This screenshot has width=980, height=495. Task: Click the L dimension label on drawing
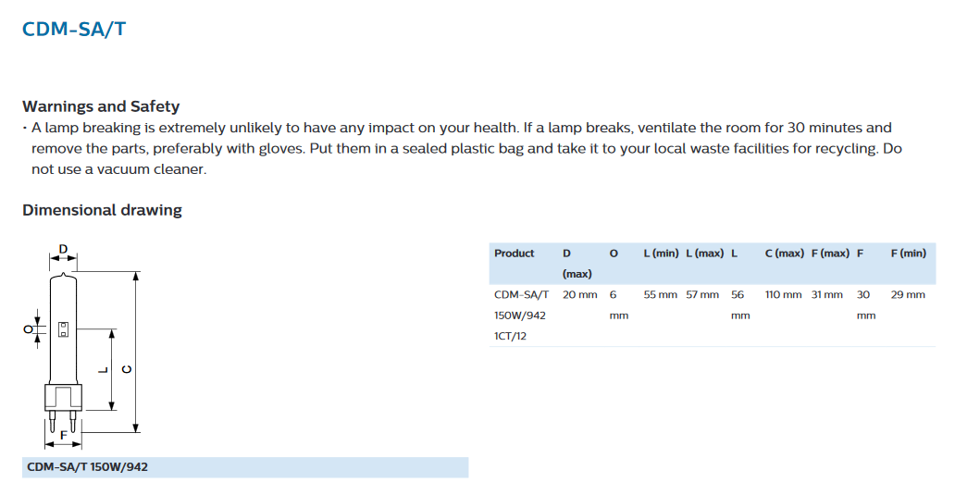point(103,369)
